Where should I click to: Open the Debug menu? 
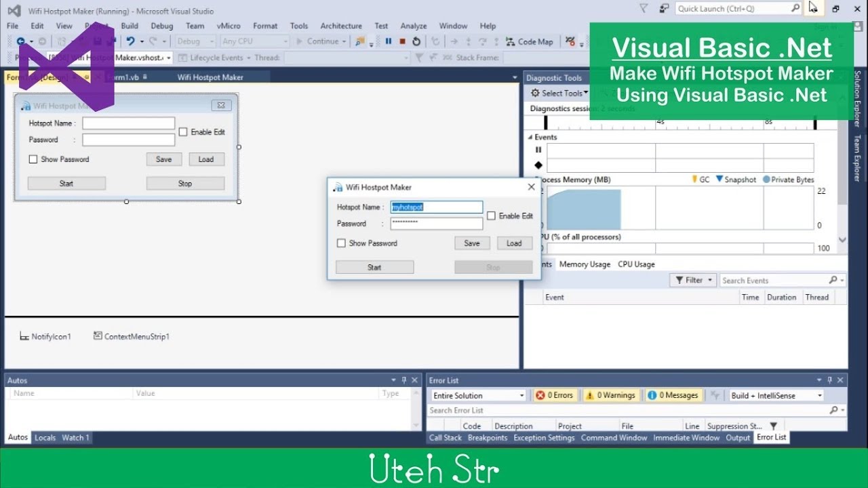tap(161, 26)
